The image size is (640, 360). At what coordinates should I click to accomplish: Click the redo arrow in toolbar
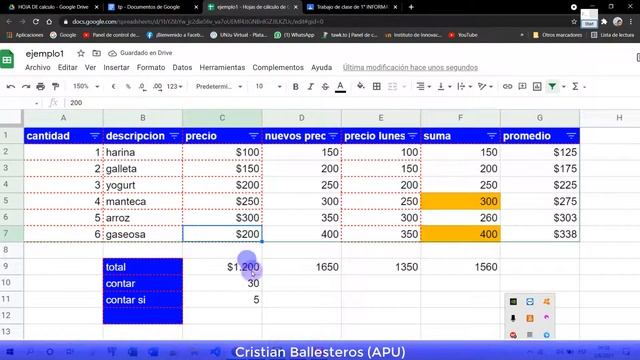(26, 87)
